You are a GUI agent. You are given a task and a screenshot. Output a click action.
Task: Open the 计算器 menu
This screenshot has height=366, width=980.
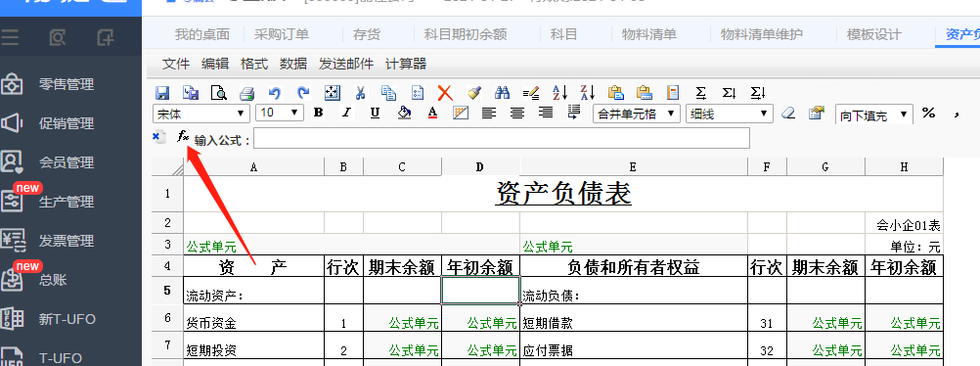tap(406, 64)
